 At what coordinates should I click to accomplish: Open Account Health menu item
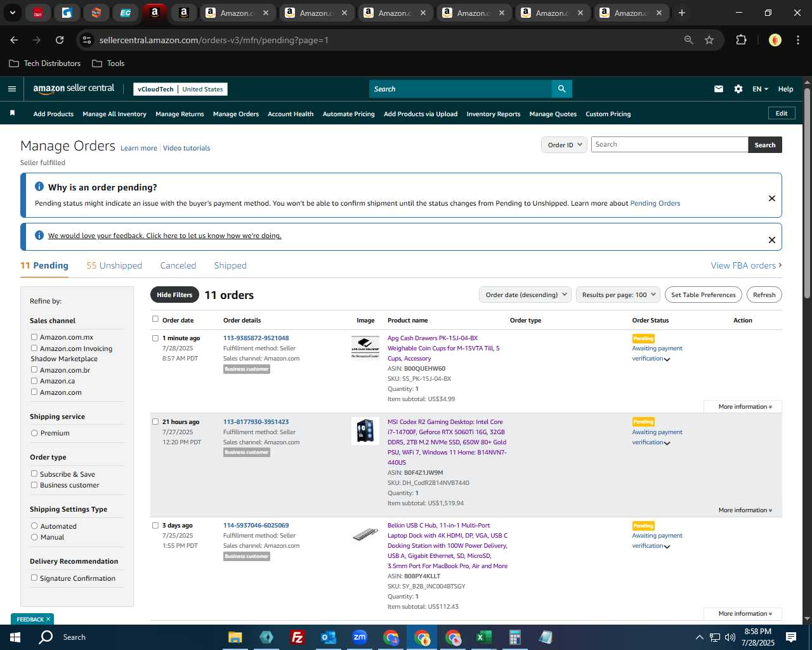pos(291,114)
